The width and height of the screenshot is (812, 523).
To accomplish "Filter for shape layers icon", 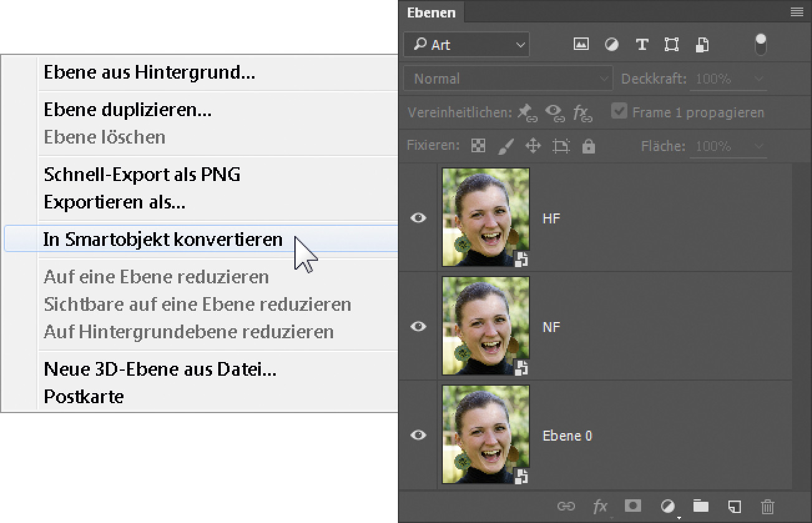I will point(672,44).
